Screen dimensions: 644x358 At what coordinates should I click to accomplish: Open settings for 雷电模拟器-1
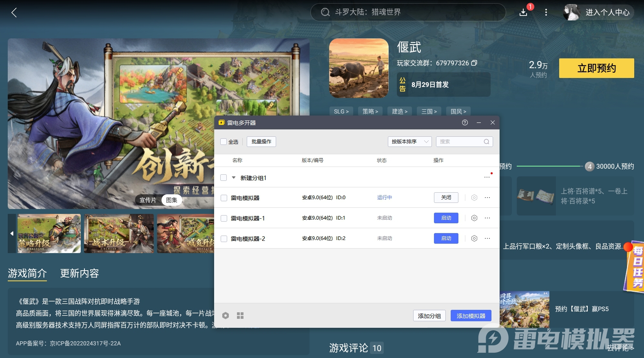[x=474, y=218]
